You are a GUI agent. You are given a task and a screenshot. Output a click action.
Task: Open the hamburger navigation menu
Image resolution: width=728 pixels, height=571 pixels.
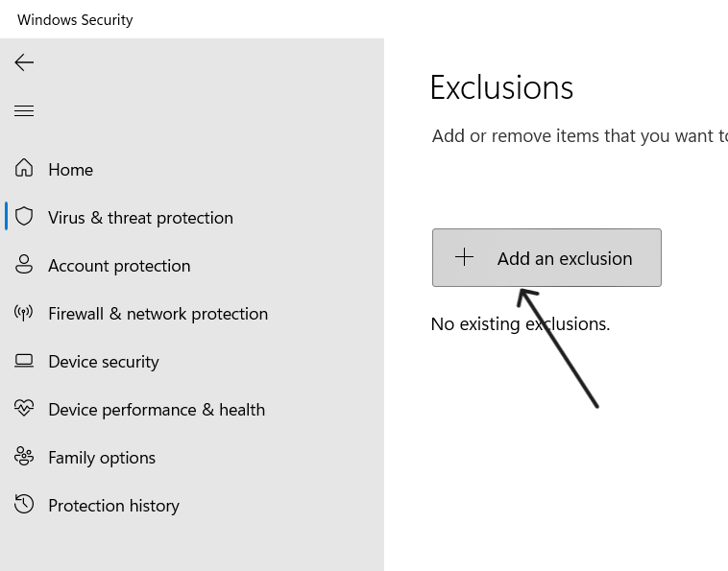pos(24,111)
